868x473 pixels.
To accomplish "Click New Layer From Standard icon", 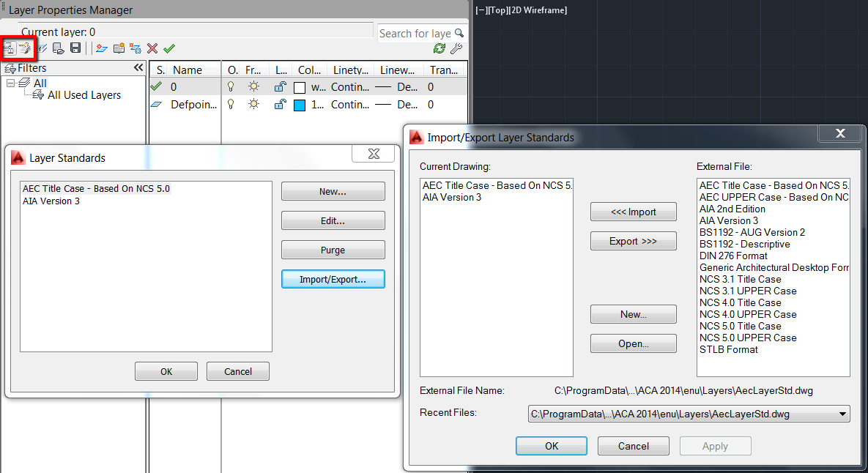I will (x=119, y=48).
